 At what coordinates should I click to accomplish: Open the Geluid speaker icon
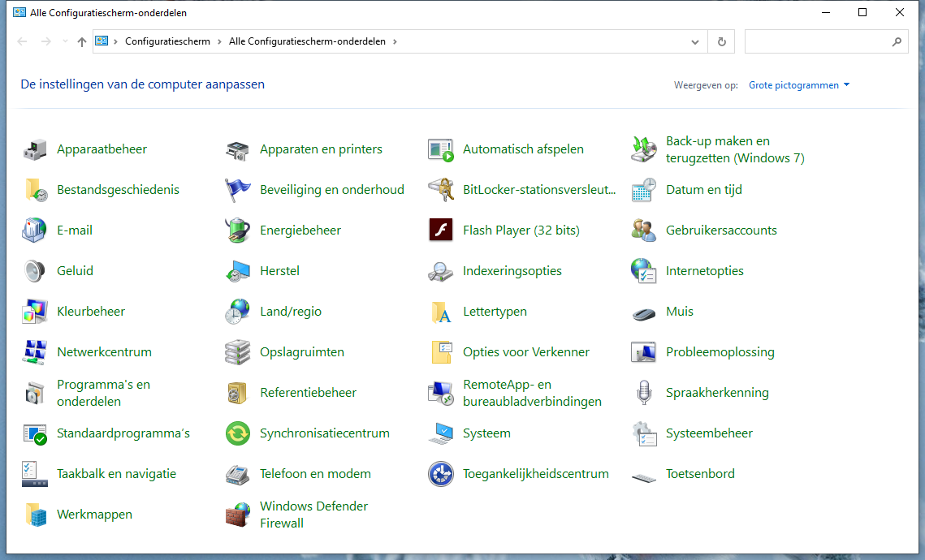(x=35, y=271)
